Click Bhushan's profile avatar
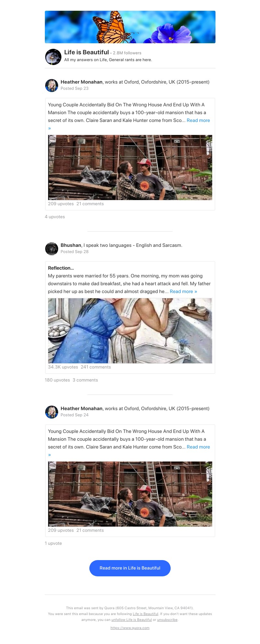Screen dimensions: 260x644 coord(52,248)
